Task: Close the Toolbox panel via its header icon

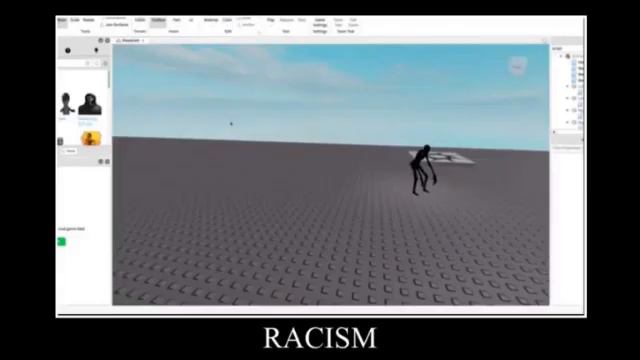Action: pyautogui.click(x=107, y=40)
